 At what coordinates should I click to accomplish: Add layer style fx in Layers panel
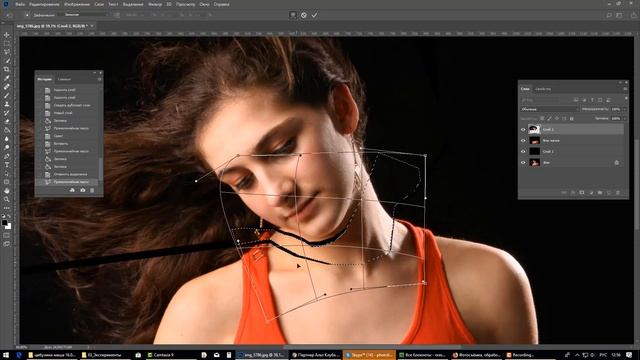[573, 193]
